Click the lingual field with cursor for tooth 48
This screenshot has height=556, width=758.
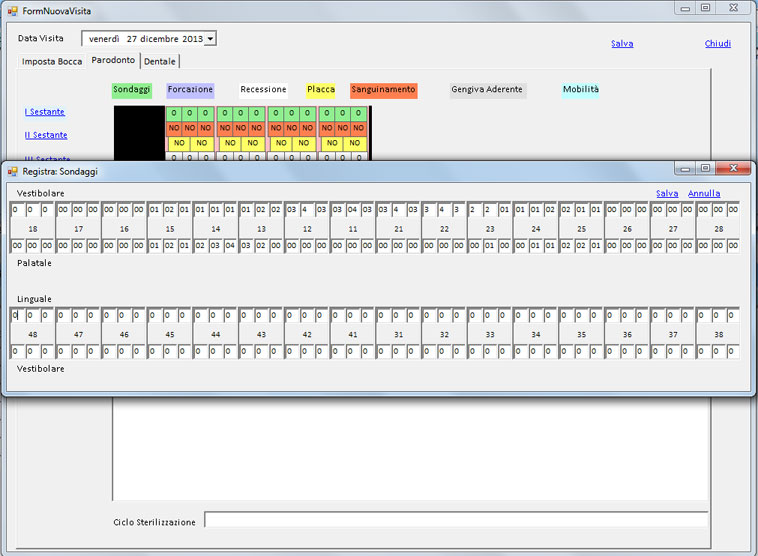pyautogui.click(x=17, y=316)
